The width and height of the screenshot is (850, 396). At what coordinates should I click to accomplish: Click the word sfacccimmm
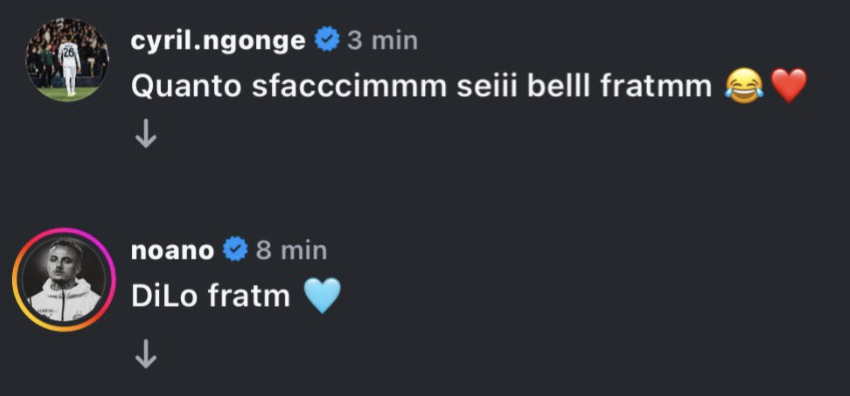click(350, 87)
